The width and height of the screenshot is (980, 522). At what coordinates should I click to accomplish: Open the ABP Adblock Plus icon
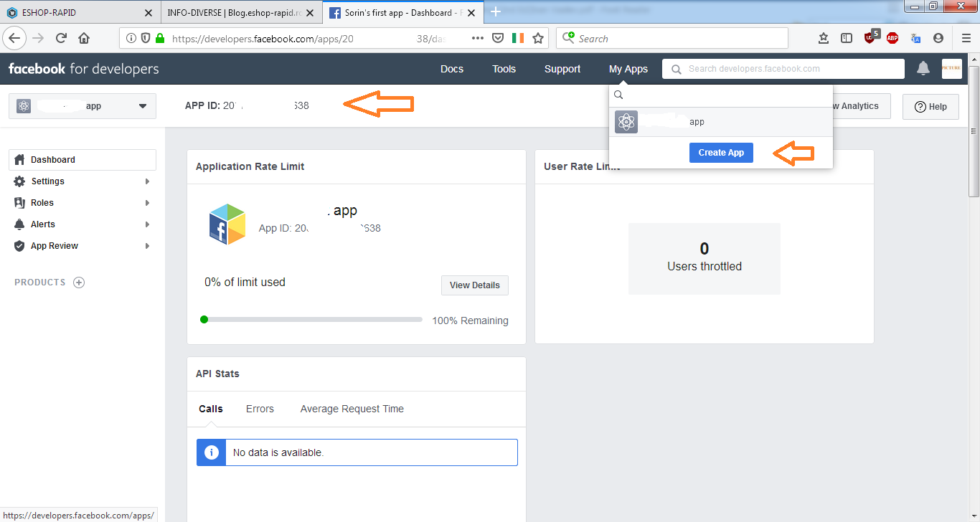[892, 38]
